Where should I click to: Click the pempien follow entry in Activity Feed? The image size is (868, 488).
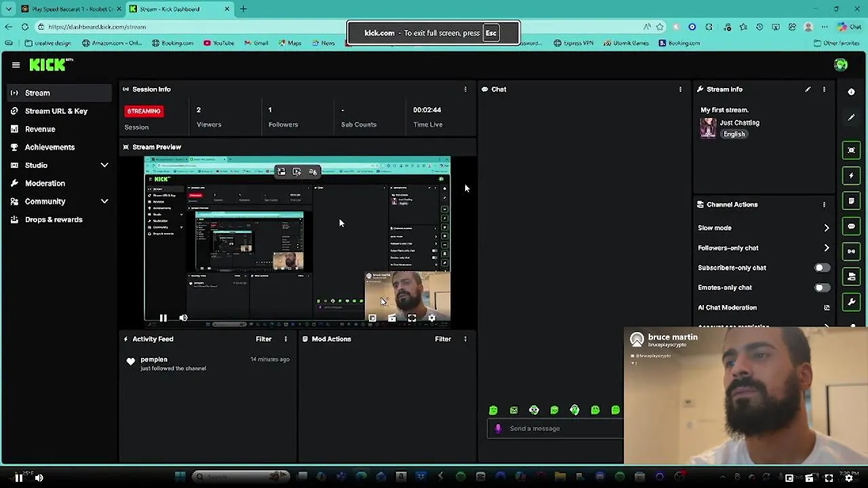pyautogui.click(x=208, y=363)
